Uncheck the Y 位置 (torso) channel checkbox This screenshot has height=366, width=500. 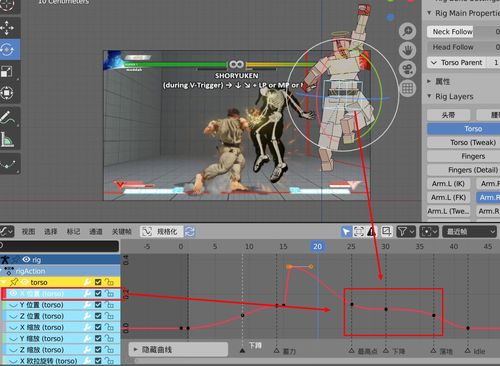click(x=98, y=305)
